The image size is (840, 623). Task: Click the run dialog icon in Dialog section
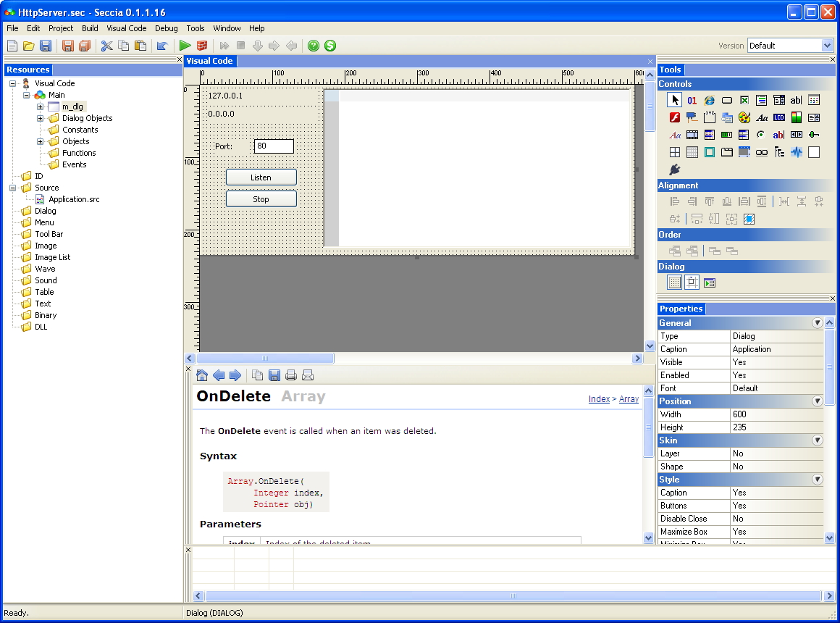(709, 283)
